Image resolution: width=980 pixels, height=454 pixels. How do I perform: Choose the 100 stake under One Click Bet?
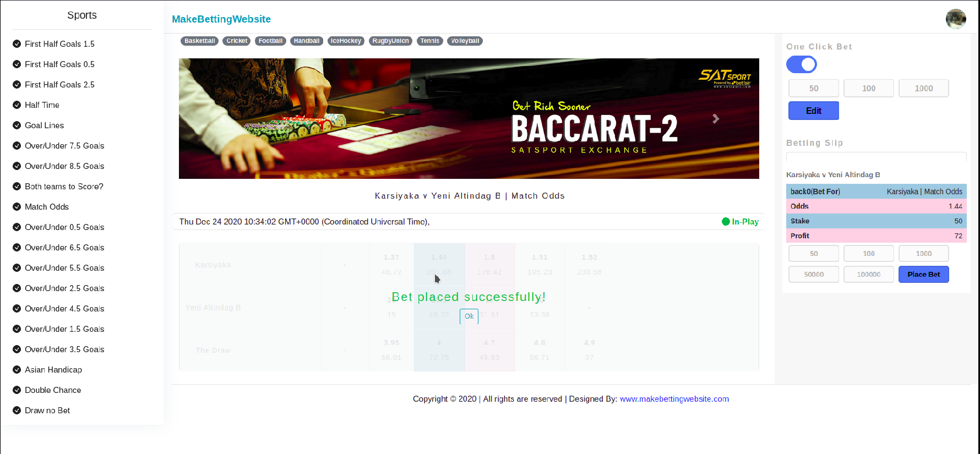coord(869,88)
